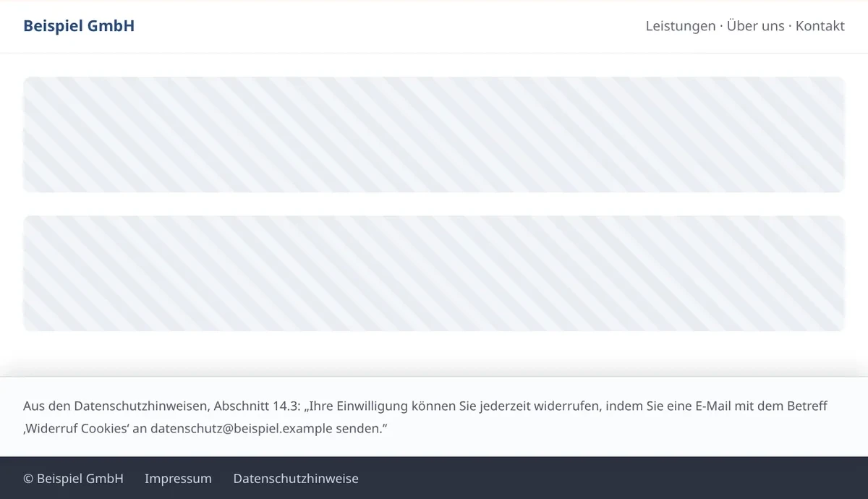The width and height of the screenshot is (868, 499).
Task: Go to Leistungen in the top navigation
Action: point(681,26)
